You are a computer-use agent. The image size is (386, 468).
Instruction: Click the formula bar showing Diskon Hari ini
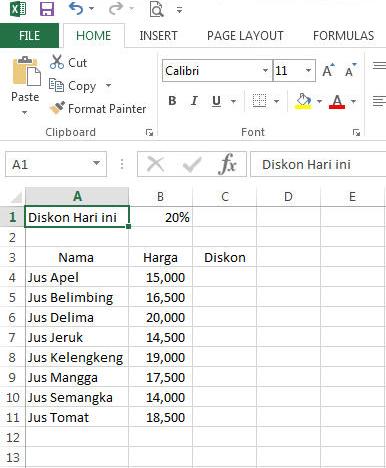pyautogui.click(x=318, y=164)
